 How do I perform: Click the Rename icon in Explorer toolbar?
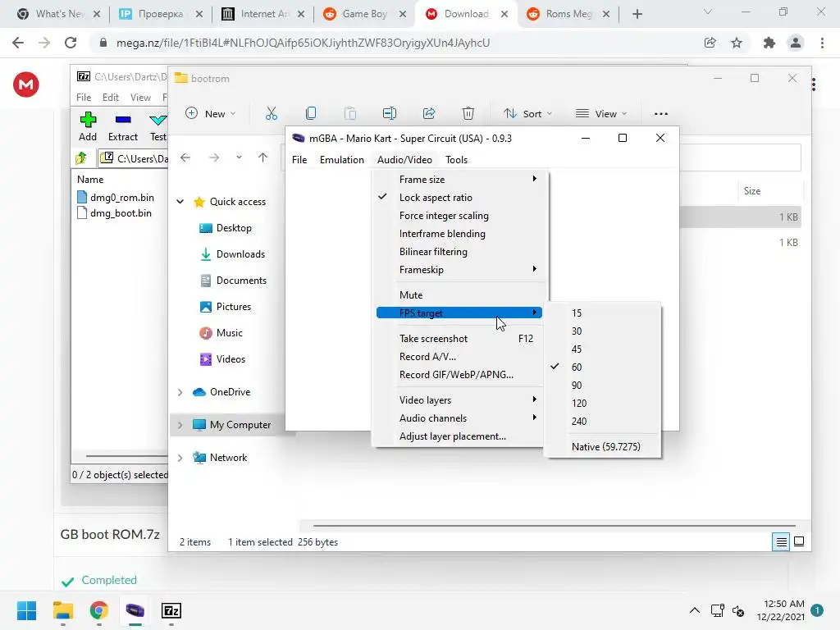coord(390,113)
